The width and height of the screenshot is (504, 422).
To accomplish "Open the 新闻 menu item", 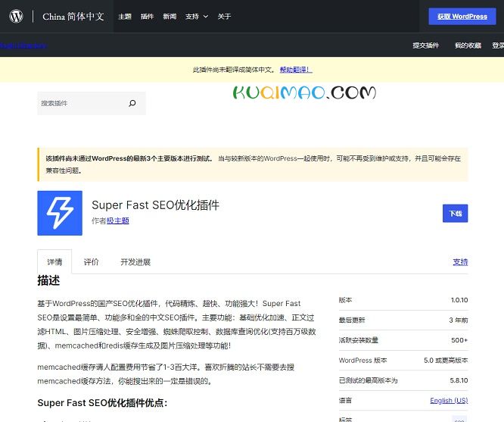I will (170, 17).
